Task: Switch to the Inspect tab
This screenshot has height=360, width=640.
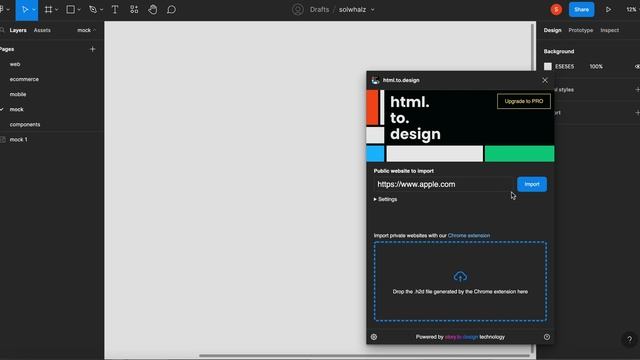Action: point(609,30)
